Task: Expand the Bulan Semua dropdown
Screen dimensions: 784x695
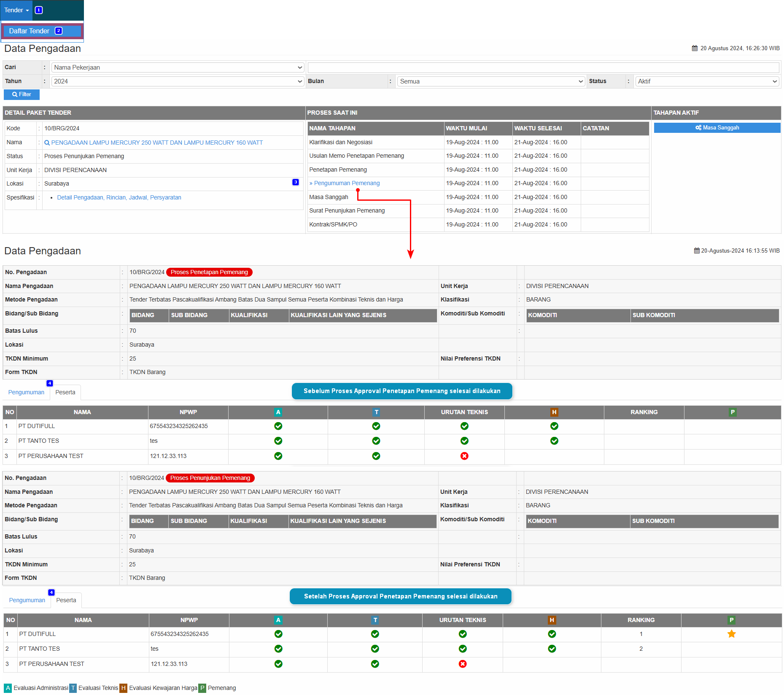Action: [491, 81]
